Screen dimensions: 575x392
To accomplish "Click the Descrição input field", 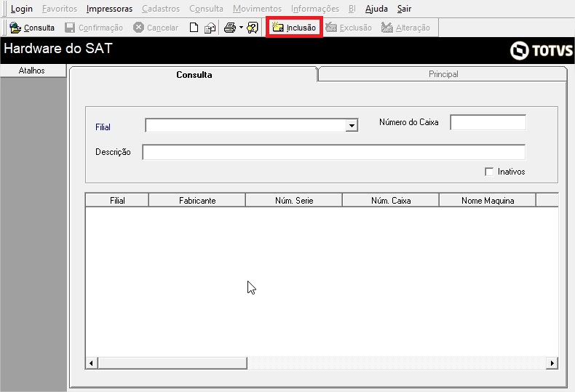I will coord(333,152).
